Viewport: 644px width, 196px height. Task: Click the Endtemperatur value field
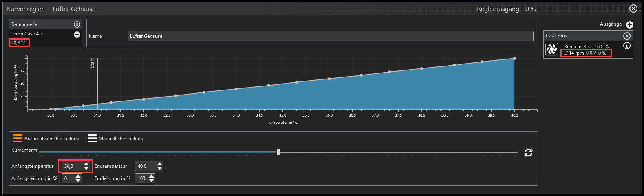coord(146,166)
